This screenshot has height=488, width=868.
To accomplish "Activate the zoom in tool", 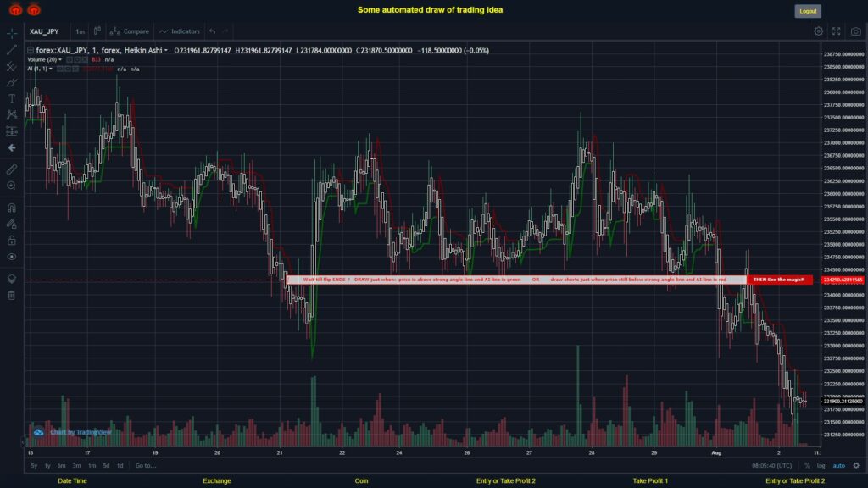I will point(12,186).
